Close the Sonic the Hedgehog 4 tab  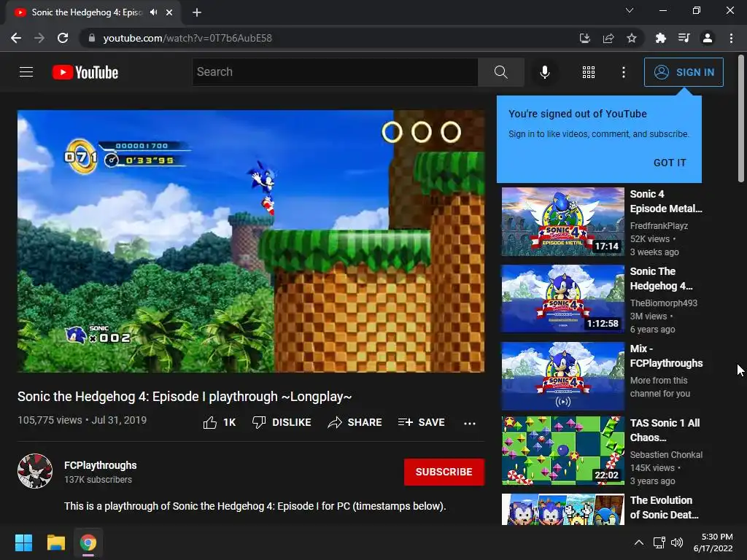tap(169, 12)
